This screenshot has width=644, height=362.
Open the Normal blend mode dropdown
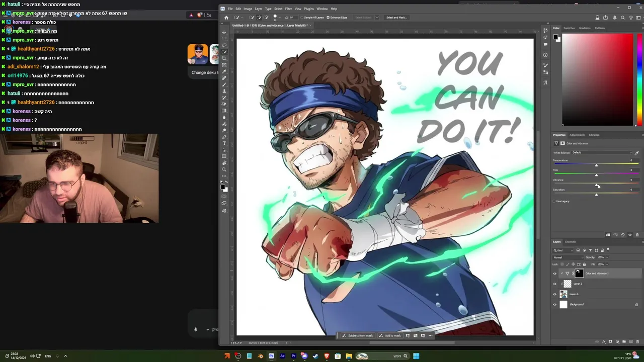(568, 257)
